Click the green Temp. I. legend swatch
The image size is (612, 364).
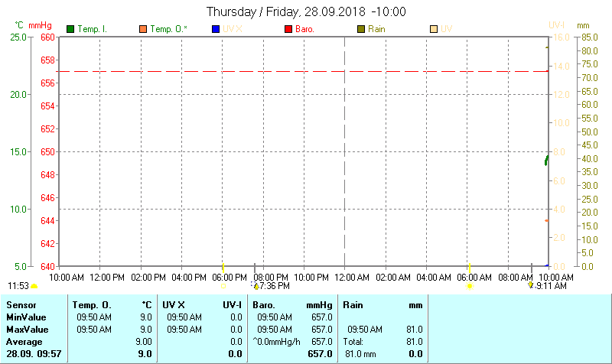point(70,29)
